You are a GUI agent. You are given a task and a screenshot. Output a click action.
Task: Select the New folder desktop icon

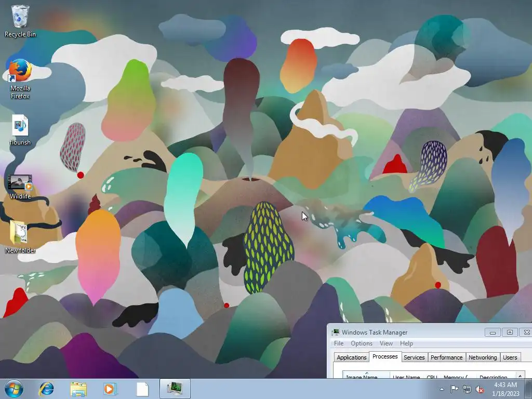20,237
